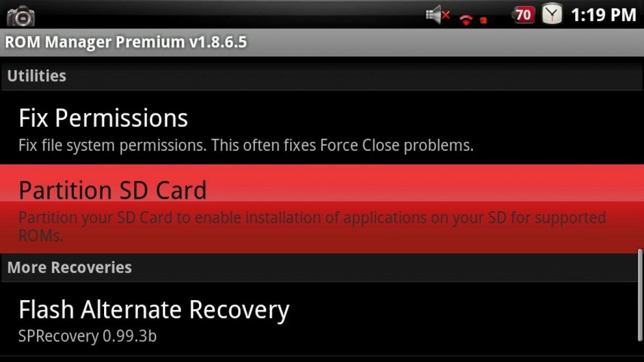Tap the red Wi-Fi signal icon
This screenshot has height=362, width=644.
tap(466, 20)
